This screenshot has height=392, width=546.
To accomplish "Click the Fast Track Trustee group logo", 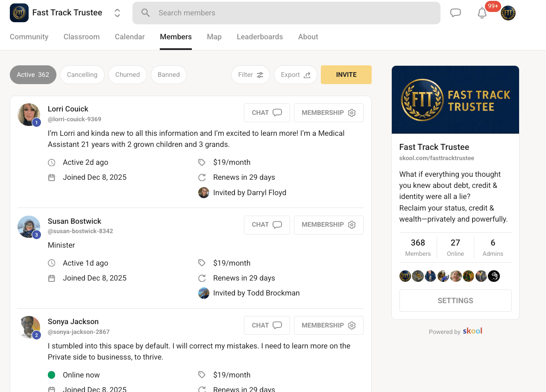I will [19, 13].
